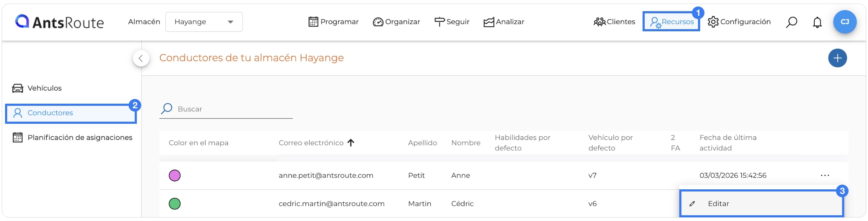Open the Analizar section
This screenshot has height=221, width=868.
[x=504, y=22]
